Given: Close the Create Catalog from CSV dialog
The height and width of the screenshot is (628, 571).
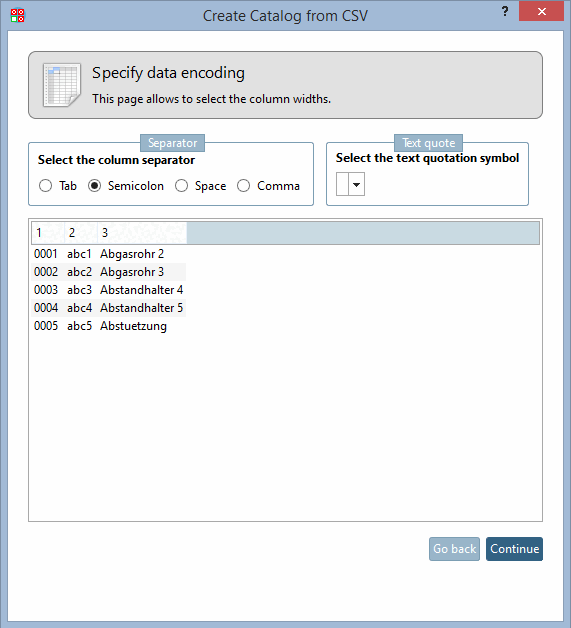Looking at the screenshot, I should [541, 11].
